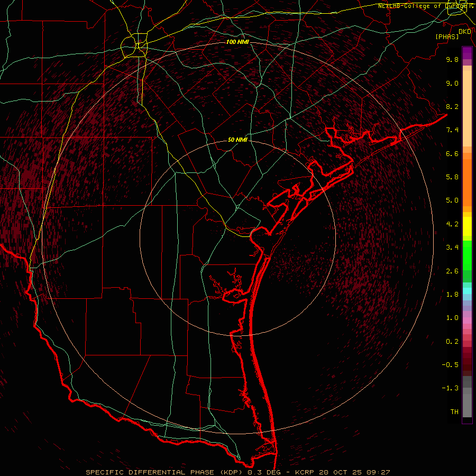
Task: Click the pink segment of color bar
Action: [x=467, y=321]
